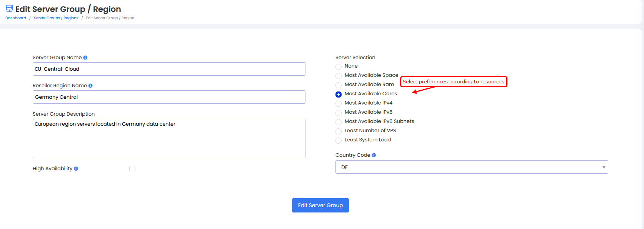This screenshot has width=644, height=229.
Task: Select the Most Available Cores radio
Action: click(339, 95)
